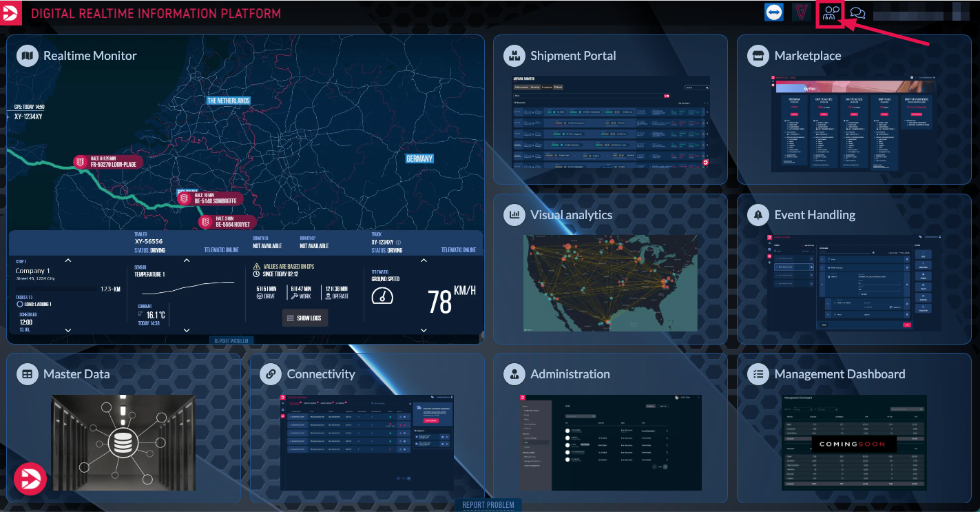
Task: Click the Shipment Portal boxes icon
Action: (x=514, y=56)
